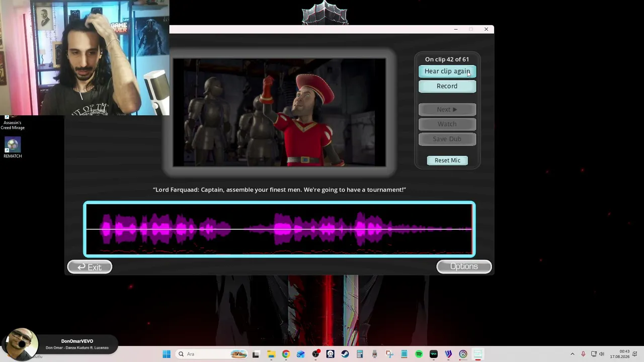Viewport: 644px width, 362px height.
Task: Click the red microphone tray icon
Action: [x=583, y=354]
